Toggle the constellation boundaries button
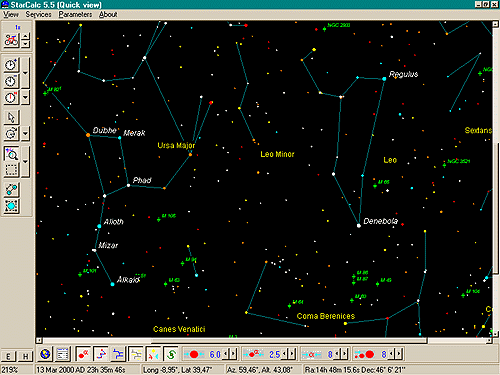This screenshot has width=500, height=375. [118, 354]
